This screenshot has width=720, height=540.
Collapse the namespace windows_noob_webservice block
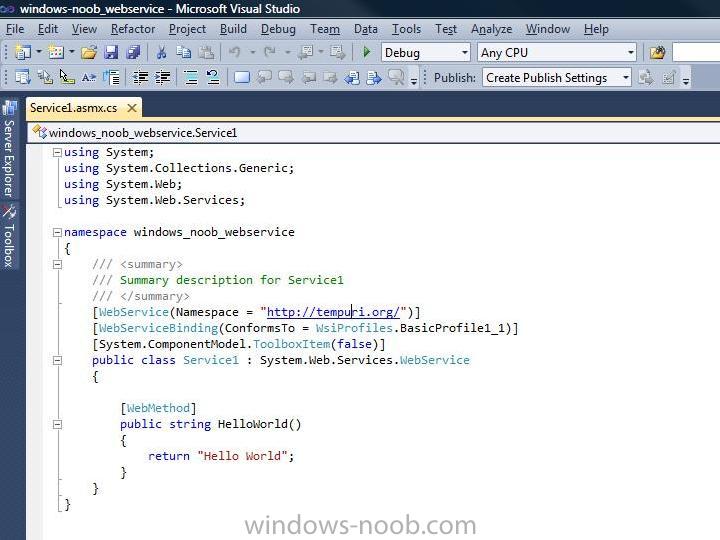[57, 232]
